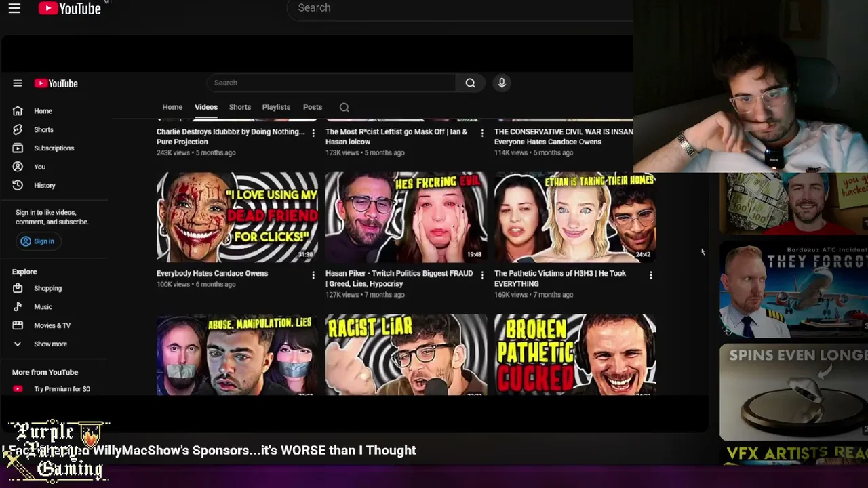Image resolution: width=868 pixels, height=488 pixels.
Task: Click the video title mentioning WillyMacShow's Sponsors
Action: tap(210, 451)
